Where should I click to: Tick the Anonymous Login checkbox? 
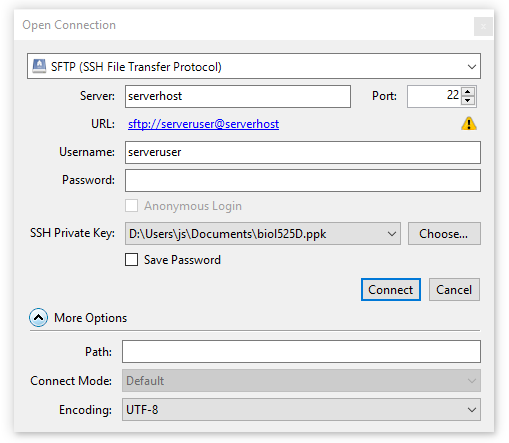tap(131, 206)
